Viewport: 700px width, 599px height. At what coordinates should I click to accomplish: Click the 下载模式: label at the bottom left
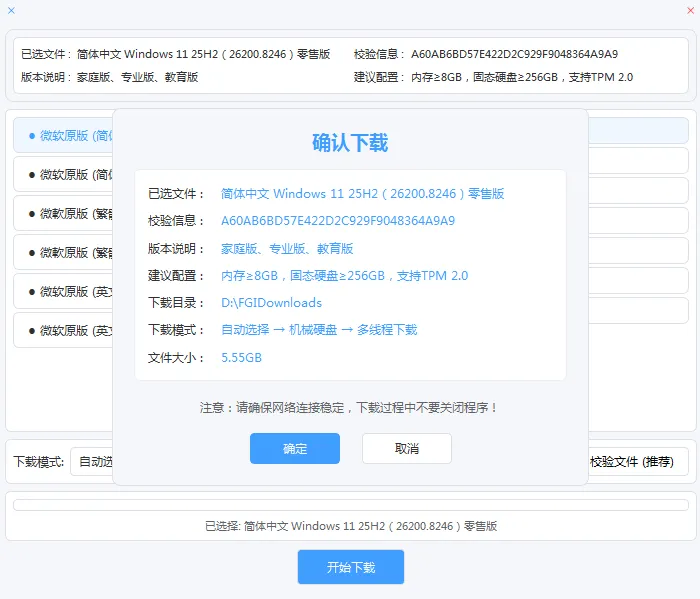click(x=39, y=462)
